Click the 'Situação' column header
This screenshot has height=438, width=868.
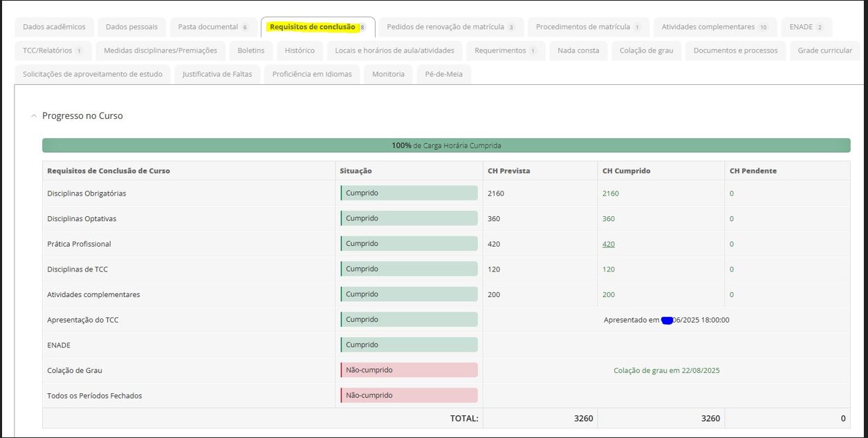pyautogui.click(x=355, y=171)
